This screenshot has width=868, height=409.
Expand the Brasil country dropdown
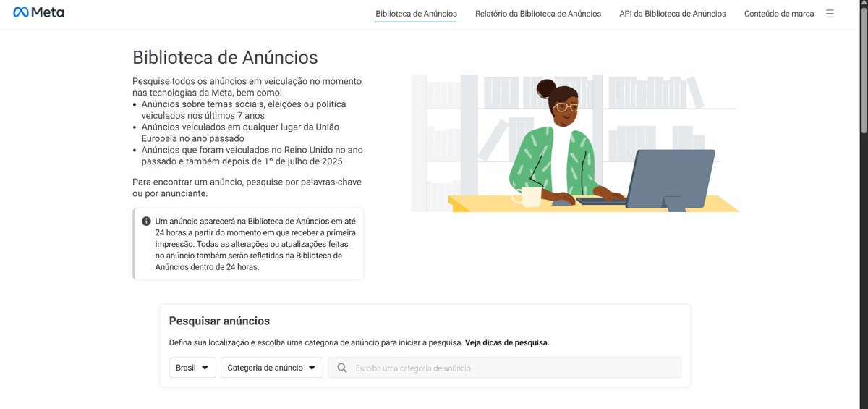click(x=192, y=368)
